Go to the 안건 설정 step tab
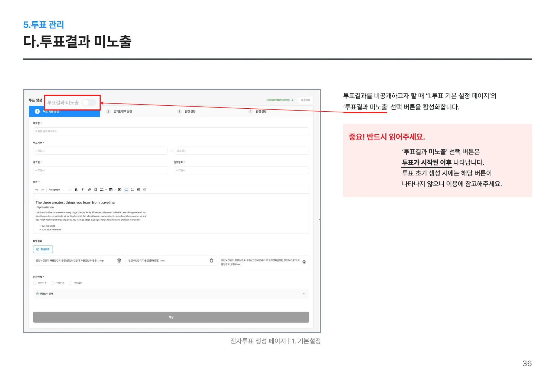The image size is (555, 392). point(190,112)
